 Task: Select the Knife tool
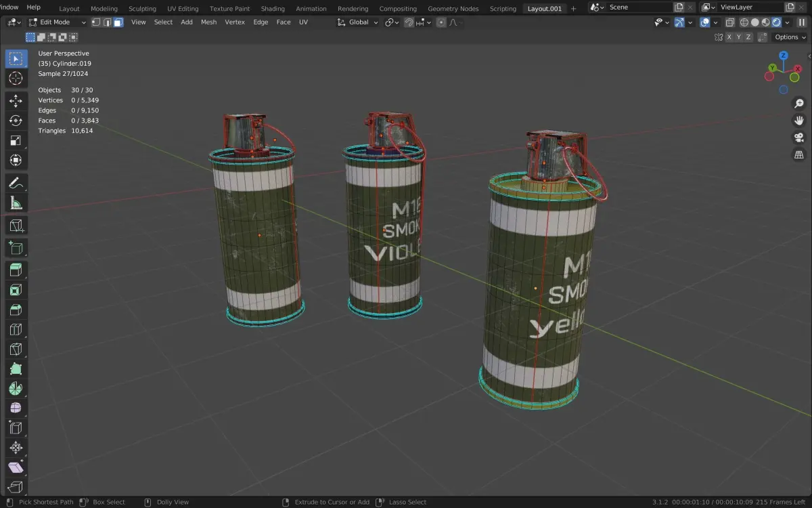pos(16,350)
